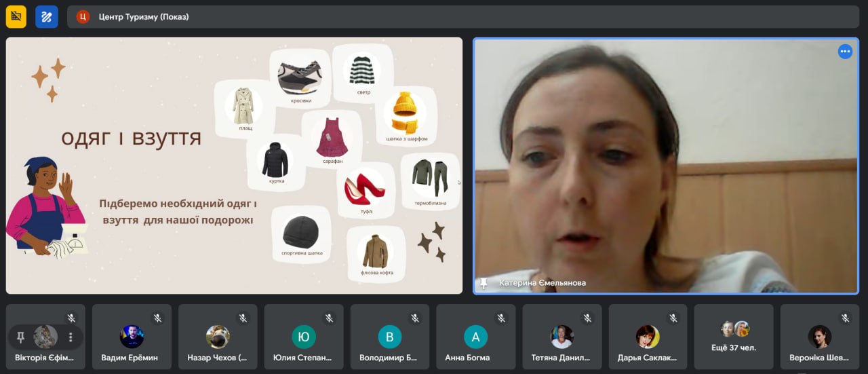Expand the 'Ещё 37 чел.' participants tile
The height and width of the screenshot is (374, 868).
click(734, 337)
